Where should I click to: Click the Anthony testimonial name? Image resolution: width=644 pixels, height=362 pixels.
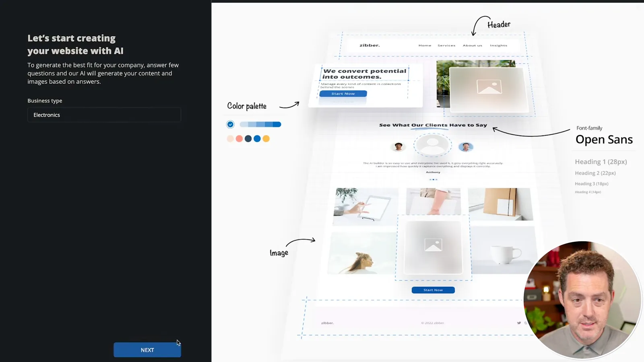433,172
